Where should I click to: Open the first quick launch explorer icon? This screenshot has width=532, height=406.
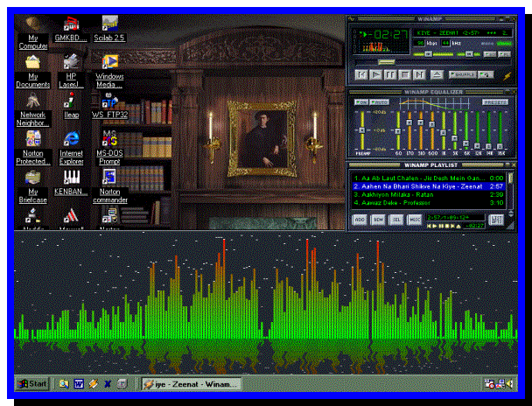pyautogui.click(x=64, y=384)
